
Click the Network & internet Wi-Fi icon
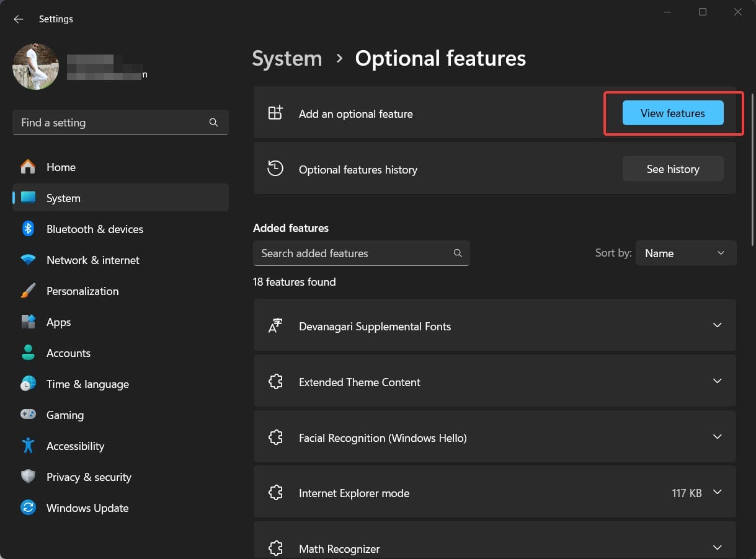pos(28,260)
